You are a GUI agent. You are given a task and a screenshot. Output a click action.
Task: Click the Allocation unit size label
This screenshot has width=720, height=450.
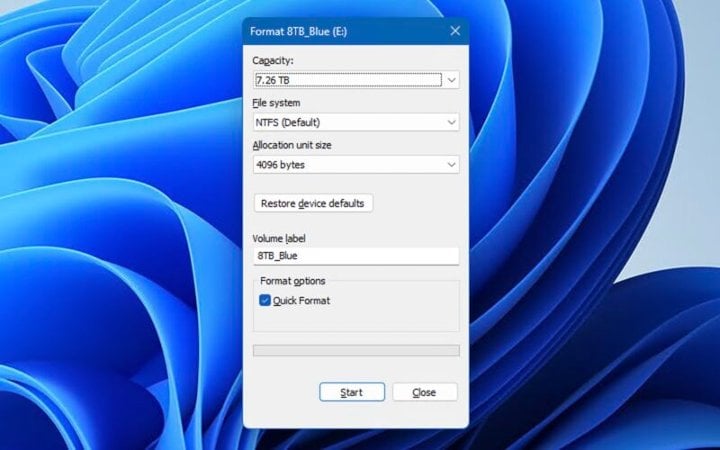[x=292, y=145]
